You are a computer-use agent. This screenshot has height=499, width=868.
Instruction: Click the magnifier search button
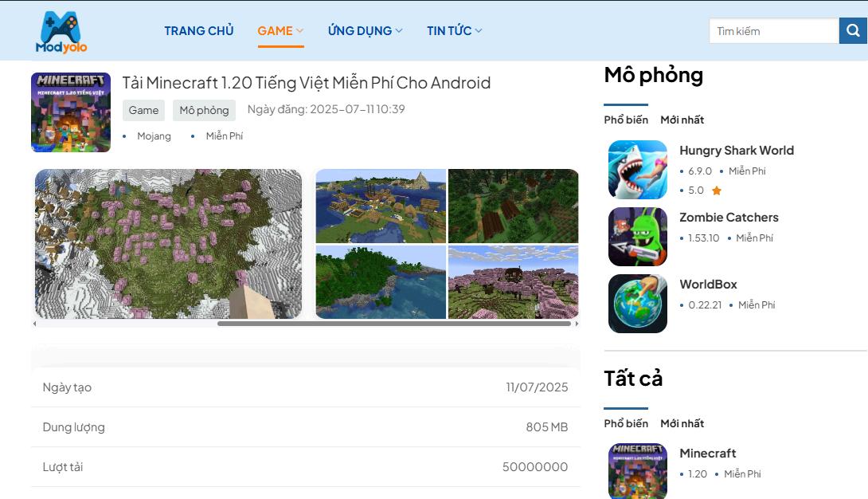point(853,30)
